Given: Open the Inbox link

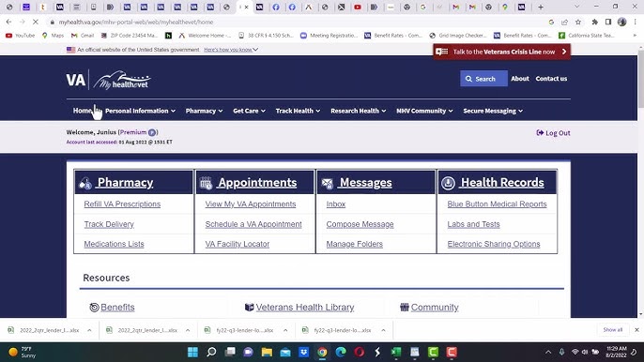Looking at the screenshot, I should (335, 204).
